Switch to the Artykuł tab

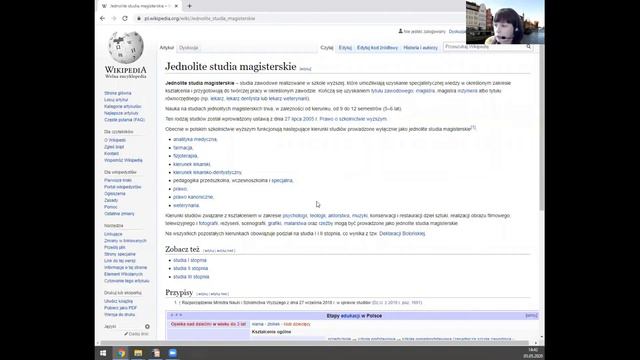[167, 48]
